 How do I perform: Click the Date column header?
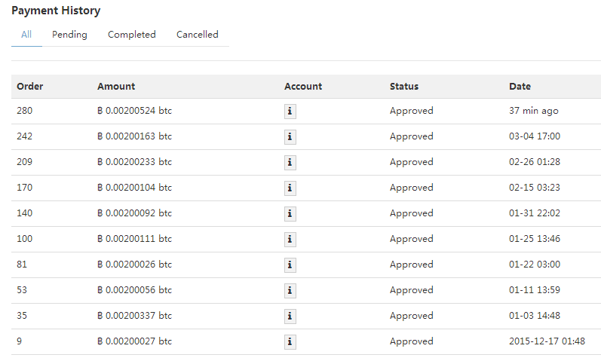520,86
